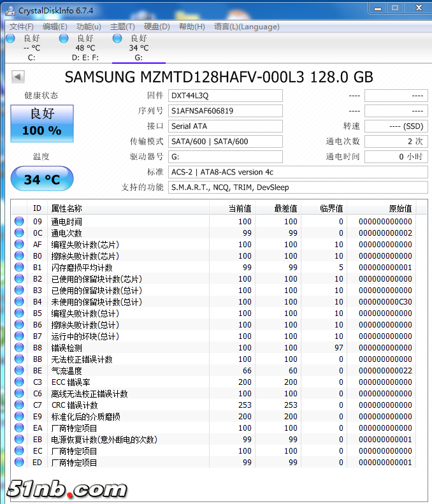Click the firmware field DXT44L3Q
Screen dimensions: 432x504
click(226, 96)
